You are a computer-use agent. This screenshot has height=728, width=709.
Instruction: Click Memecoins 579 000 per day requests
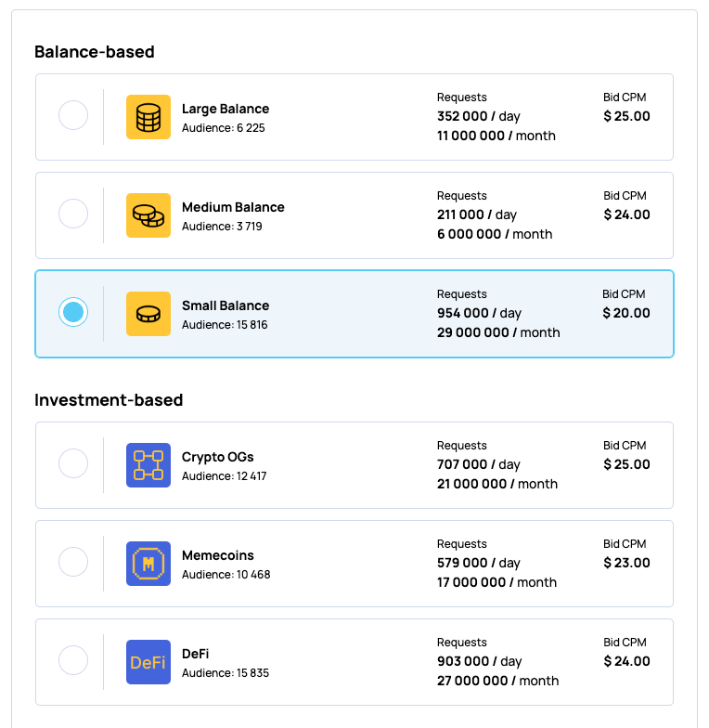(x=478, y=563)
